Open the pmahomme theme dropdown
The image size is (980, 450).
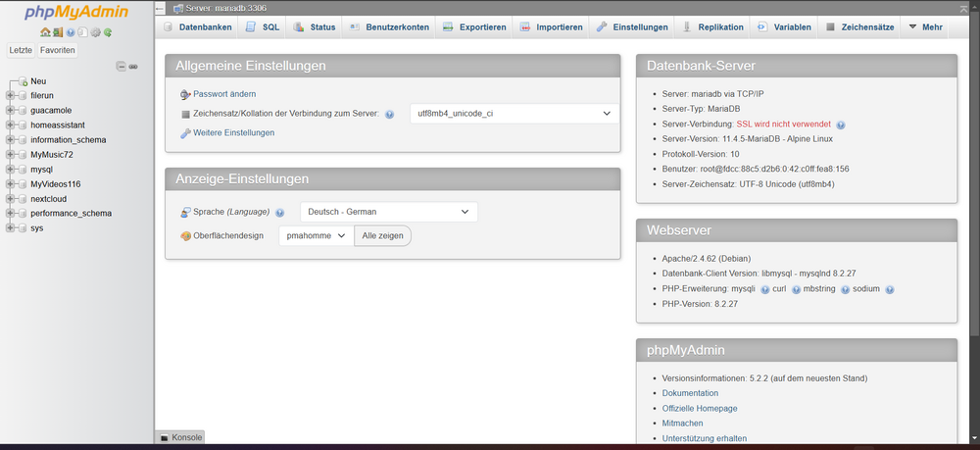317,235
